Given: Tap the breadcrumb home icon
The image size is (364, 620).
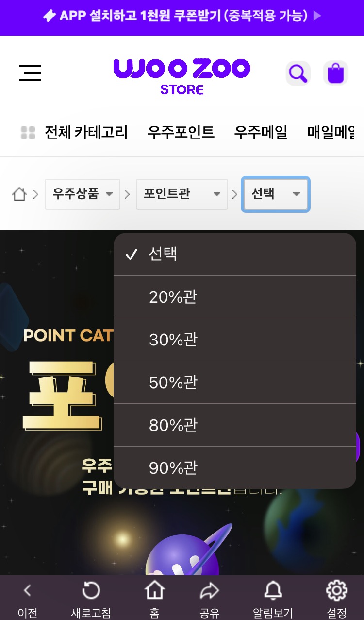Looking at the screenshot, I should [19, 194].
